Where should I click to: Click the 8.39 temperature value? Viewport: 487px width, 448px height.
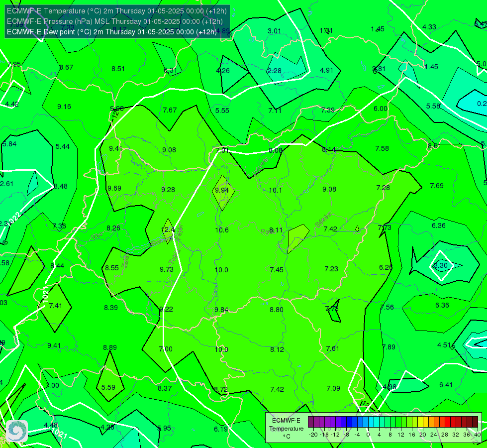(111, 308)
